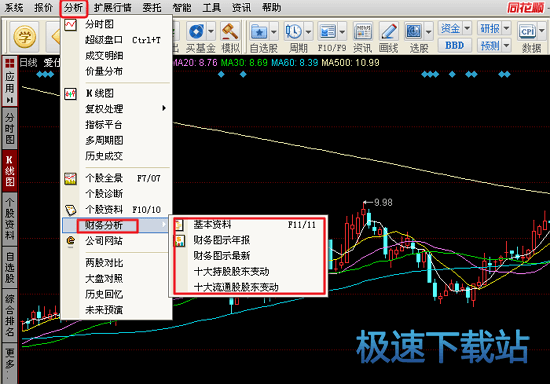Expand the 资金 dropdown arrow
The image size is (550, 384).
467,28
